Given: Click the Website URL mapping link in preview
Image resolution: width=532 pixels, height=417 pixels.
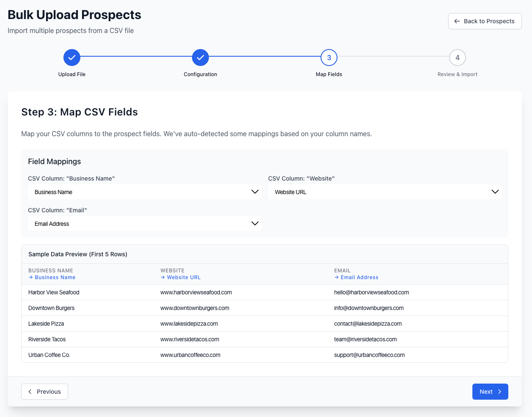Looking at the screenshot, I should (x=181, y=277).
